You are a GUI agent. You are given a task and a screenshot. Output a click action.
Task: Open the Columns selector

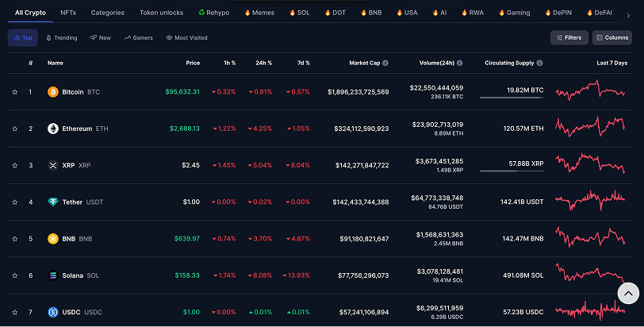pos(612,37)
